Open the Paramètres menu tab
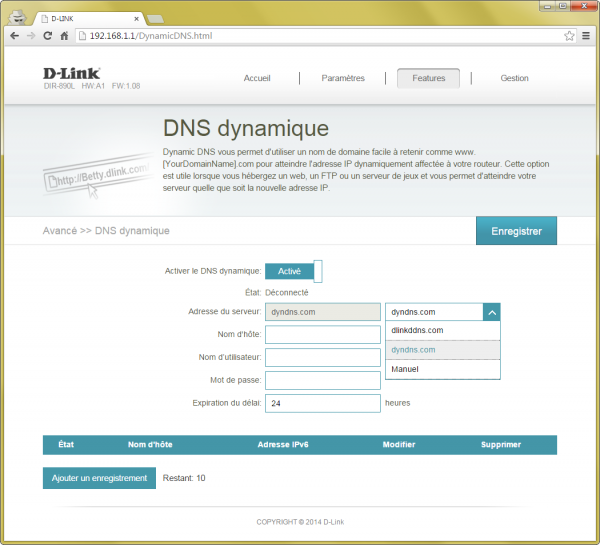Viewport: 600px width, 545px height. pos(343,78)
